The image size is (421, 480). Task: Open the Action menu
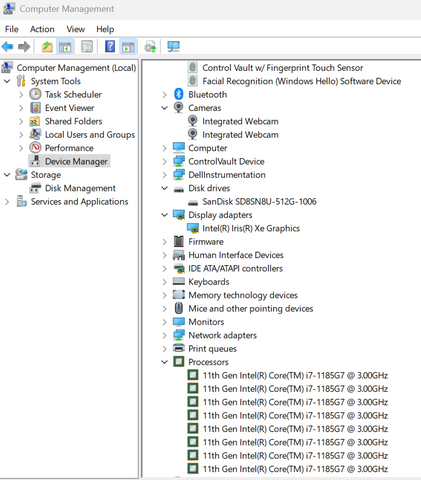42,29
